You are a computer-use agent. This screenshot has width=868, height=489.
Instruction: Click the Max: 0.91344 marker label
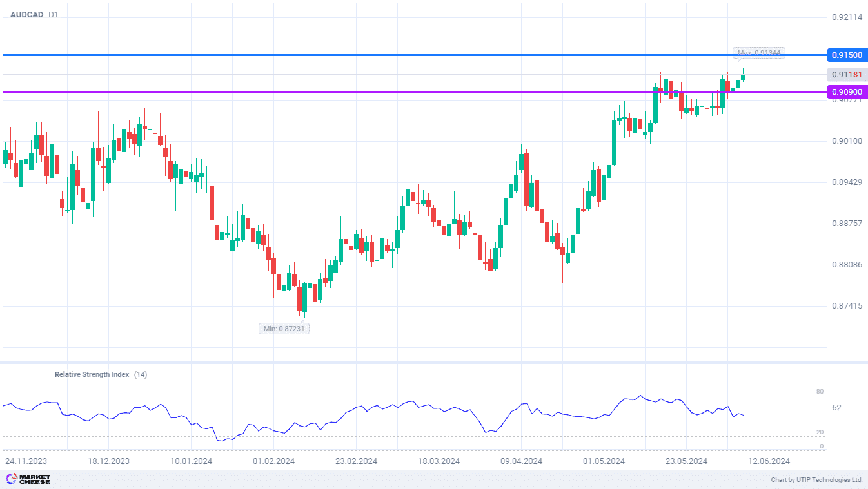tap(759, 53)
